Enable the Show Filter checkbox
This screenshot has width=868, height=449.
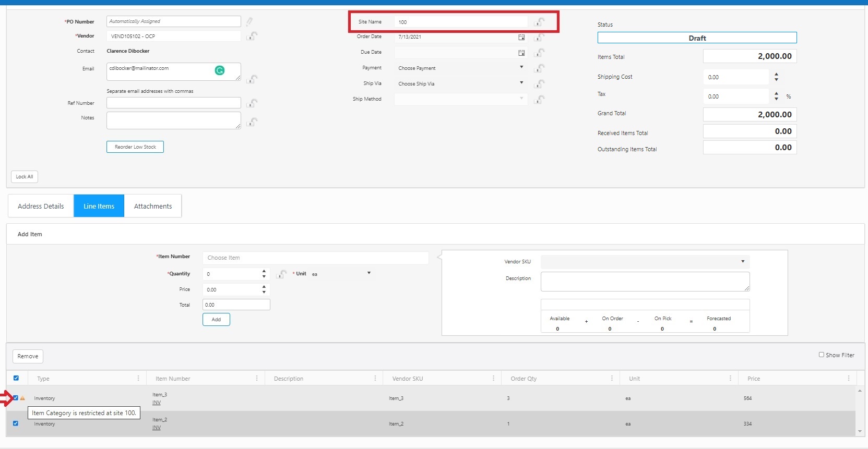[821, 355]
